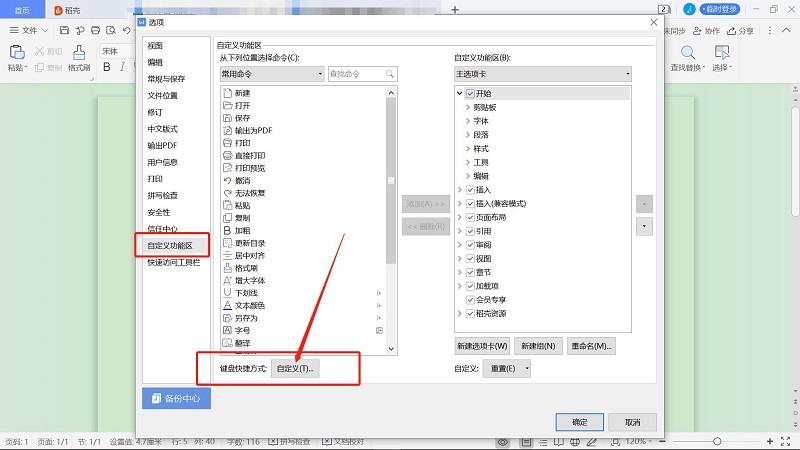Click the spell check (拼写检查) status bar icon

coord(273,442)
